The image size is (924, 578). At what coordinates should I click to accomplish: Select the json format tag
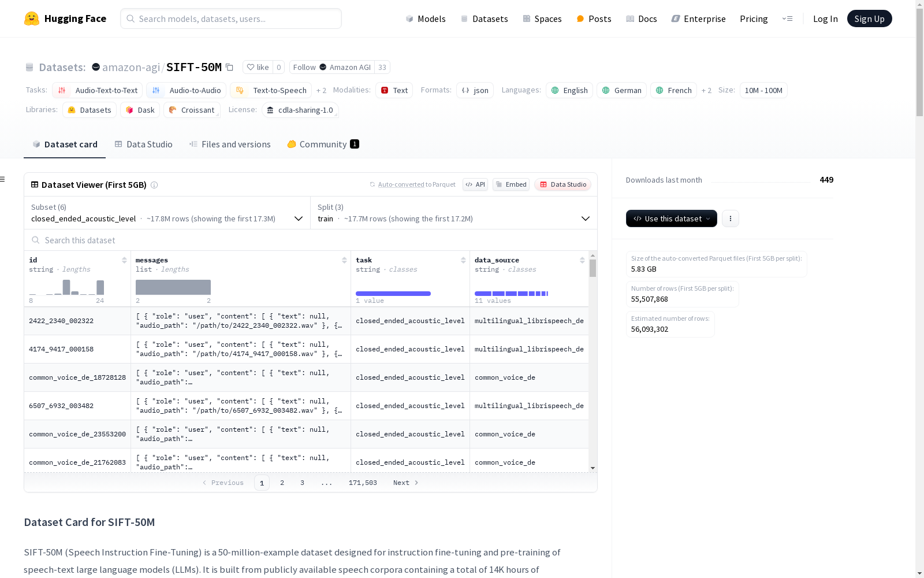(475, 90)
